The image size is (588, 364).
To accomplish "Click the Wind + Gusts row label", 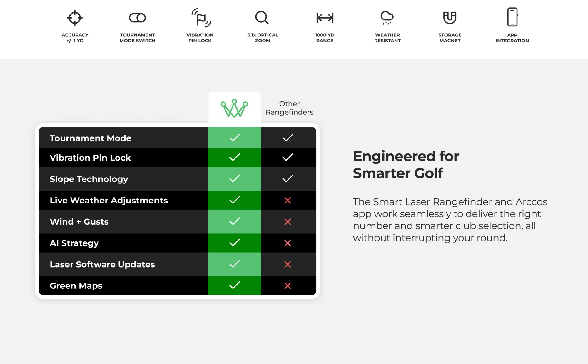I will click(x=79, y=222).
